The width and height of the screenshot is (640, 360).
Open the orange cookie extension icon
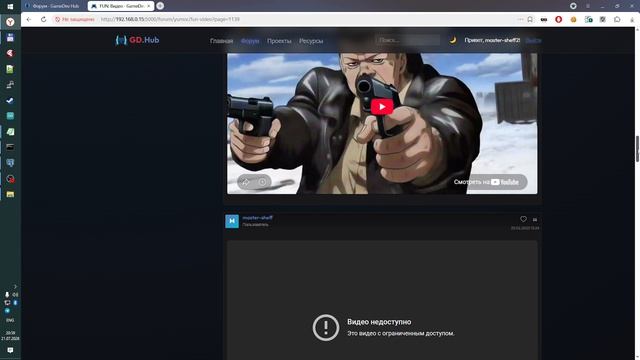tap(573, 19)
